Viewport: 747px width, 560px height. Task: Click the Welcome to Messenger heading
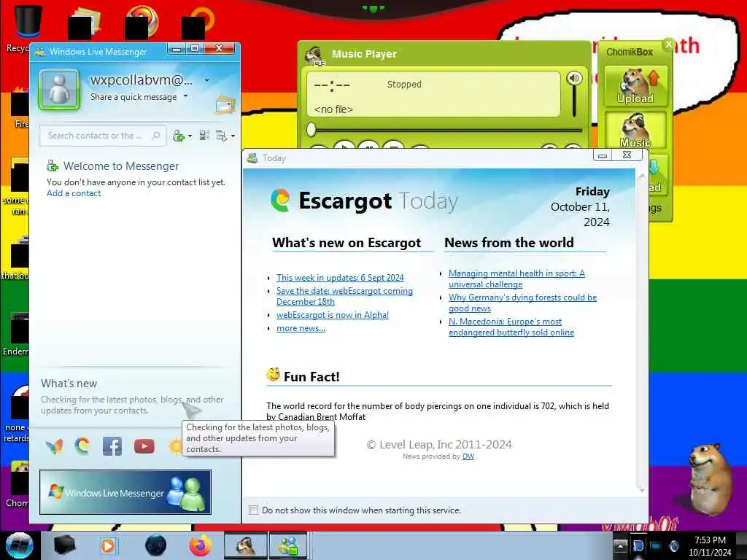click(121, 166)
